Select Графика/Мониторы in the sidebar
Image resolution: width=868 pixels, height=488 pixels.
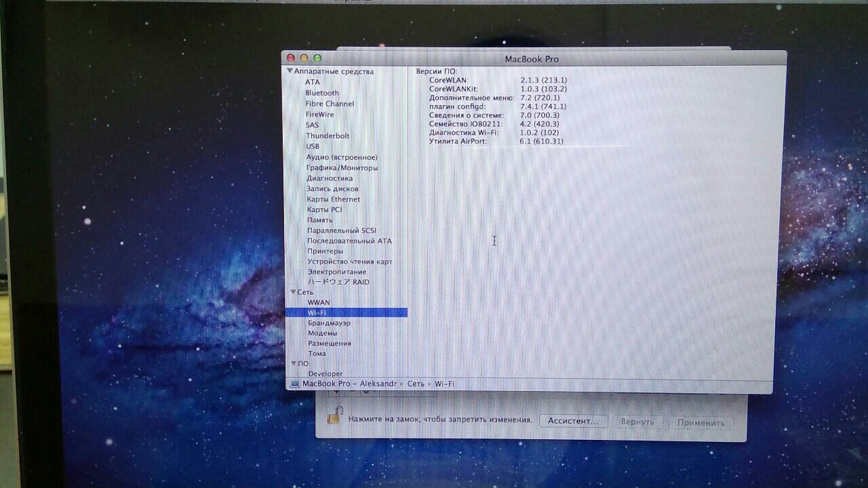coord(342,167)
